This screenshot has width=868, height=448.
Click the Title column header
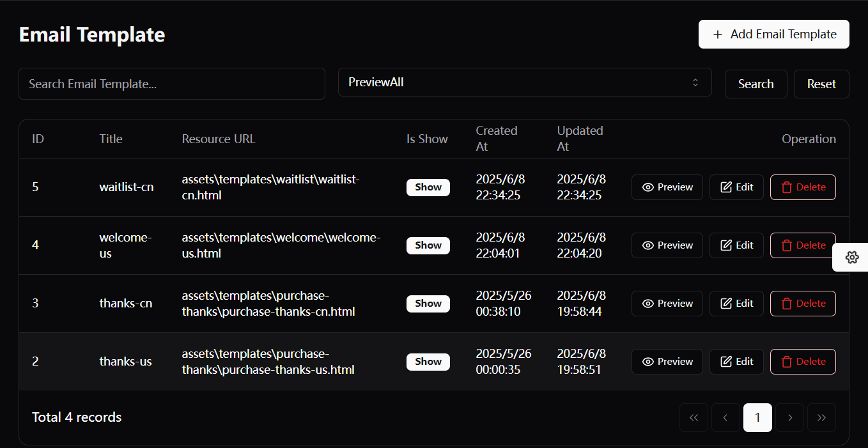point(111,139)
